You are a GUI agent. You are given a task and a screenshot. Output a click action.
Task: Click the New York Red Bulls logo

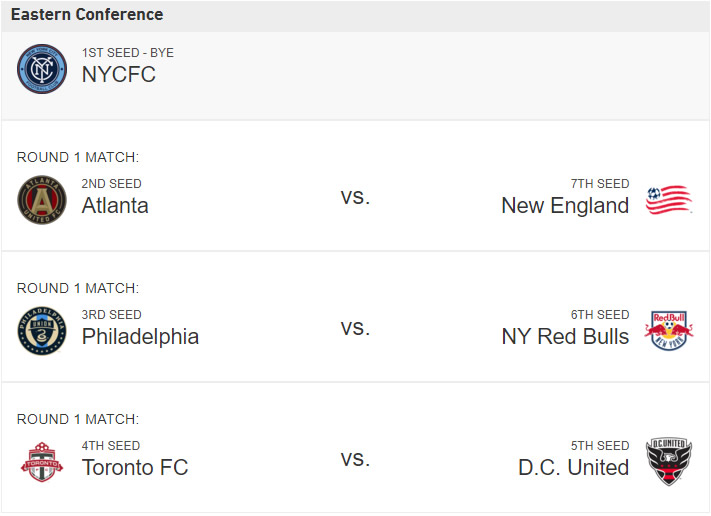coord(668,331)
